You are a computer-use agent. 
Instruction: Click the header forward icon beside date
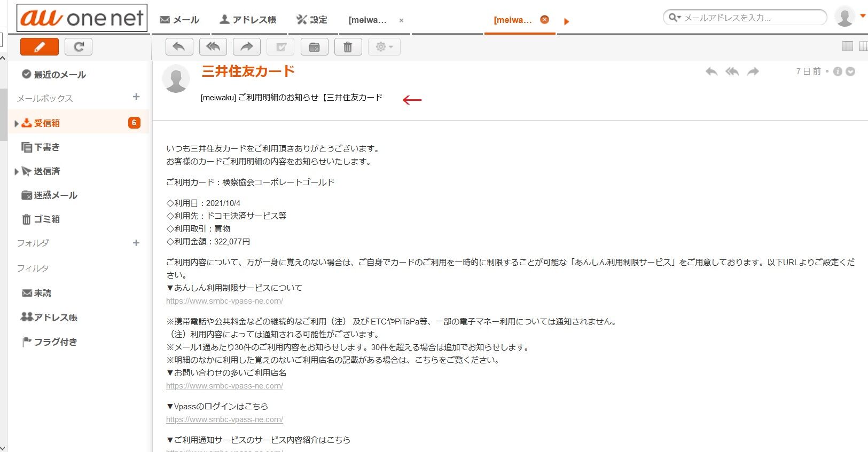(x=753, y=72)
